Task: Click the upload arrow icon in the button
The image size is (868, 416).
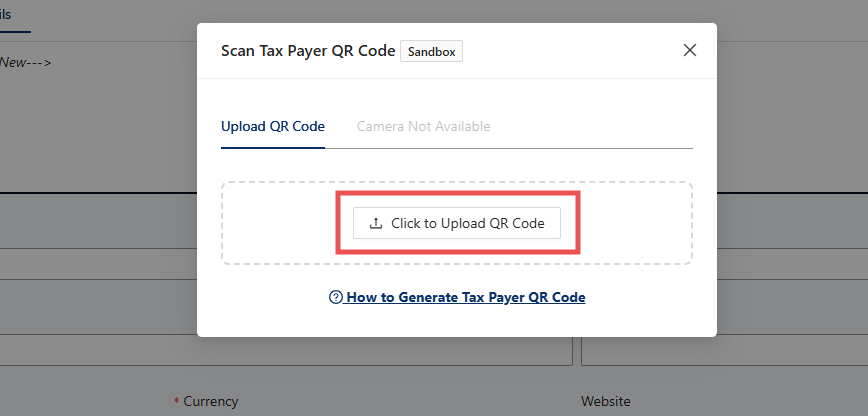Action: tap(376, 224)
